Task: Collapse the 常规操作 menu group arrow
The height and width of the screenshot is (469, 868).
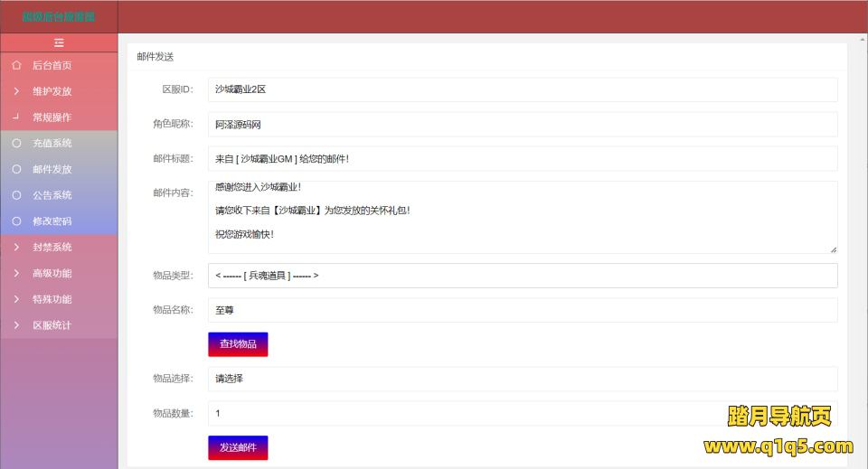Action: pyautogui.click(x=16, y=117)
